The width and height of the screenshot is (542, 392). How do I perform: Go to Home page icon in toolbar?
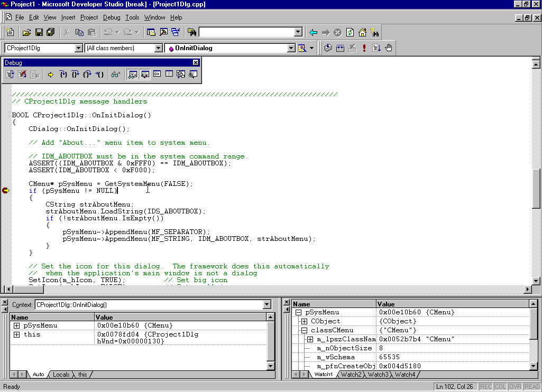point(362,32)
